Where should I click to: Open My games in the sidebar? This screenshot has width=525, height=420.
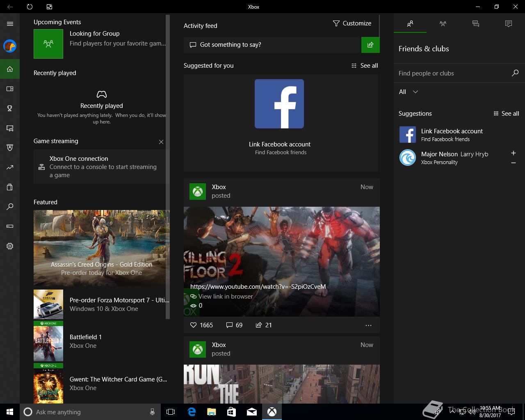click(x=10, y=89)
